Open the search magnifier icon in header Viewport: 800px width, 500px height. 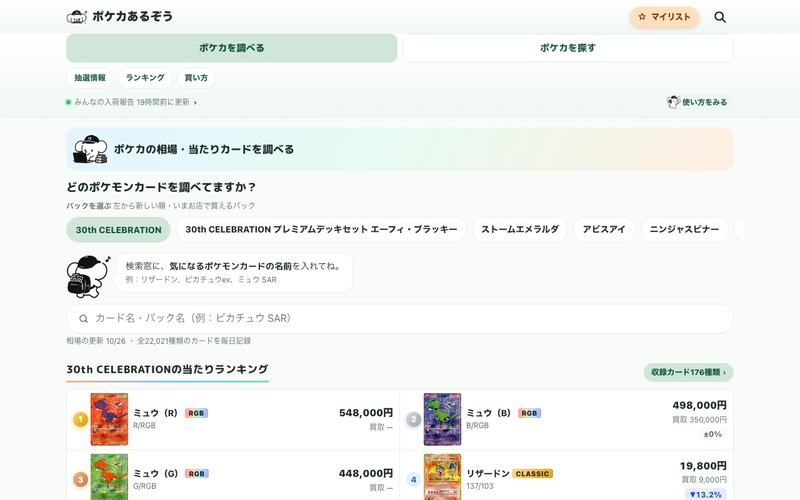point(720,17)
